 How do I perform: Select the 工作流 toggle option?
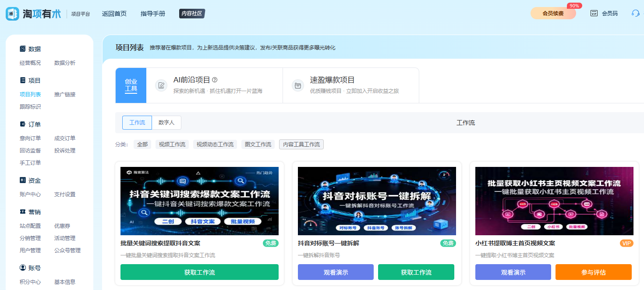coord(137,123)
